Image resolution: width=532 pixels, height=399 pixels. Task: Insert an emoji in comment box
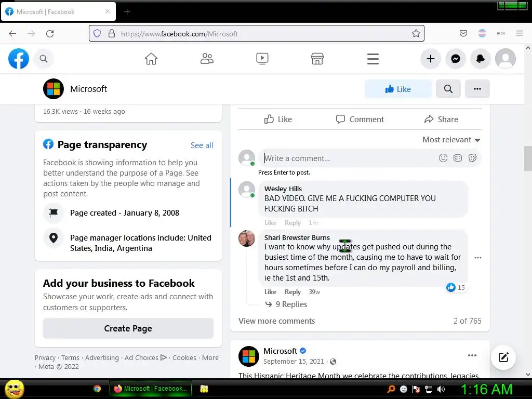443,158
